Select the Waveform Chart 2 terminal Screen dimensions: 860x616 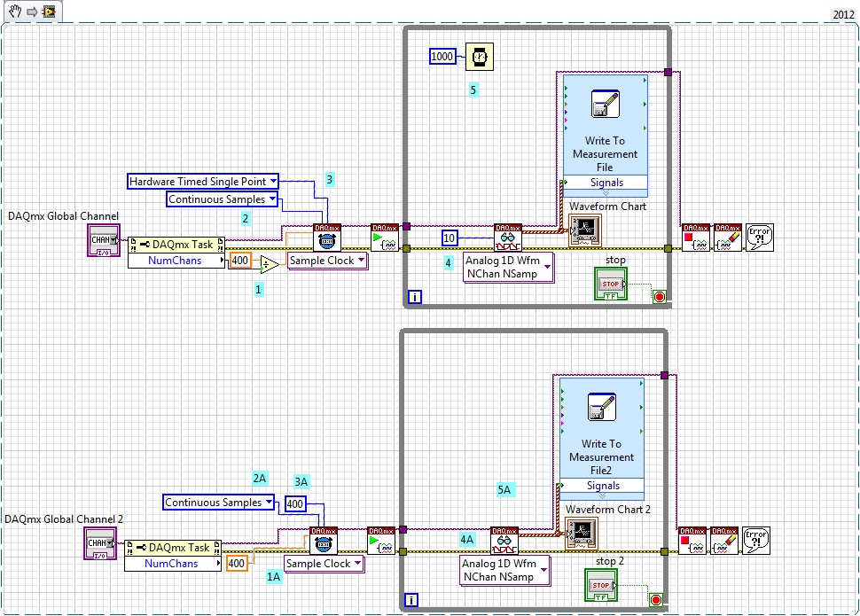coord(582,534)
